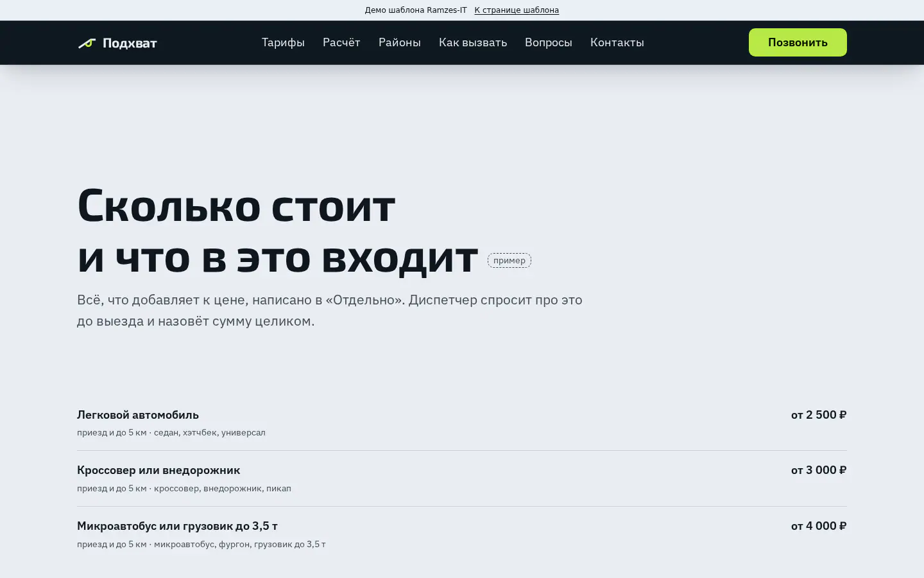Click the price от 4 000 ₽
Image resolution: width=924 pixels, height=578 pixels.
(819, 526)
